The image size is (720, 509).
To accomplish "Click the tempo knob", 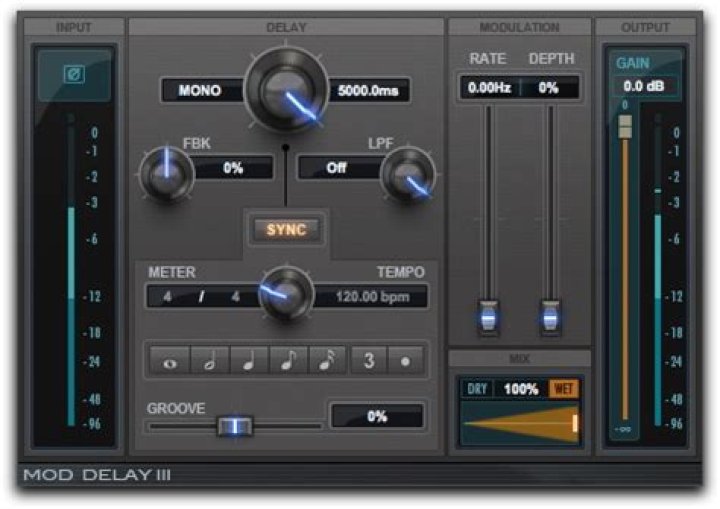I will click(287, 294).
